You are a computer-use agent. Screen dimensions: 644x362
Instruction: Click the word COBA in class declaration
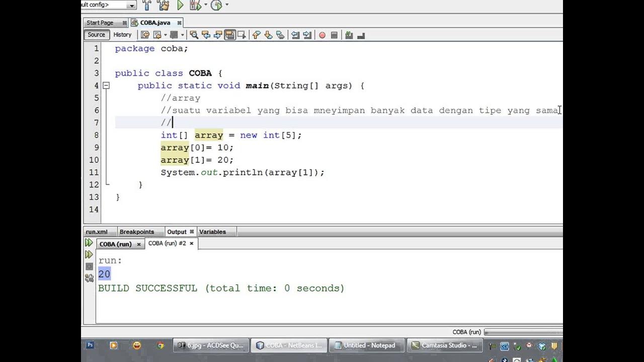tap(200, 73)
